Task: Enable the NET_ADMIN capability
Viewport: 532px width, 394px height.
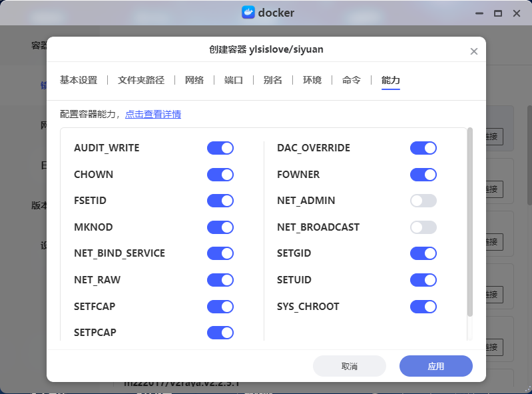Action: pyautogui.click(x=423, y=201)
